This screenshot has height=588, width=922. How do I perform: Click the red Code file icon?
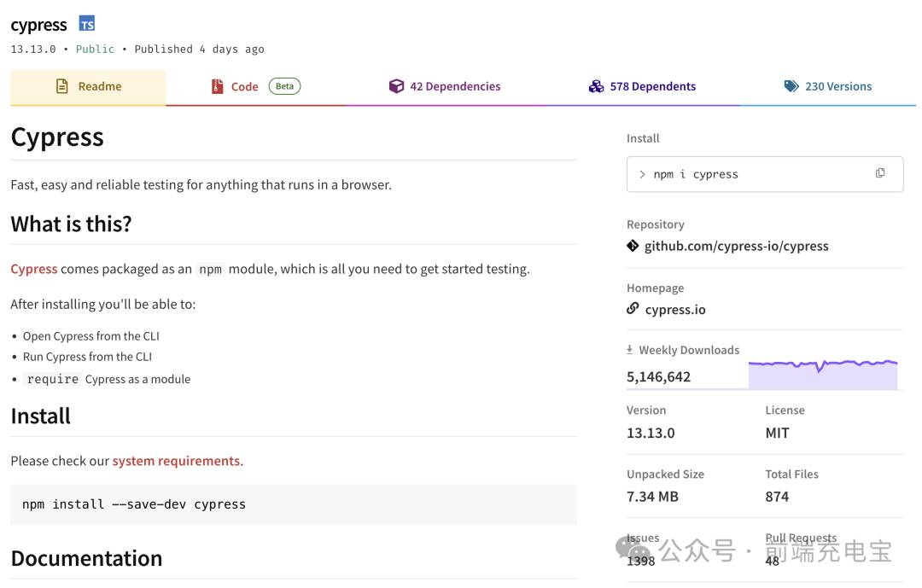(218, 86)
